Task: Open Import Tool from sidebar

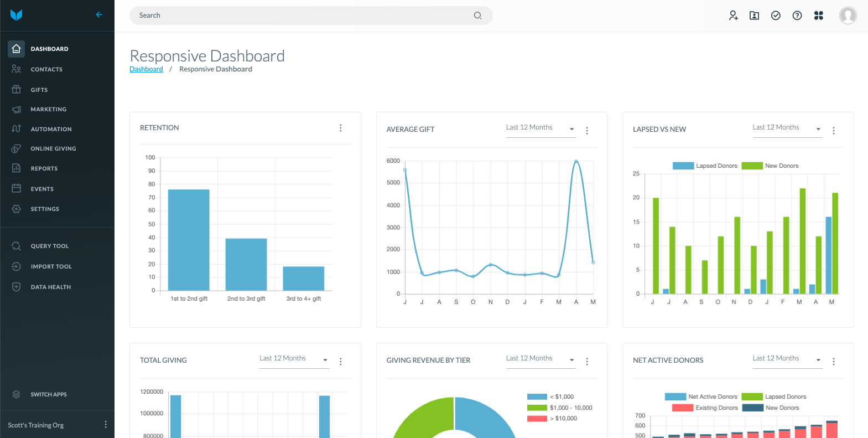Action: click(x=51, y=267)
